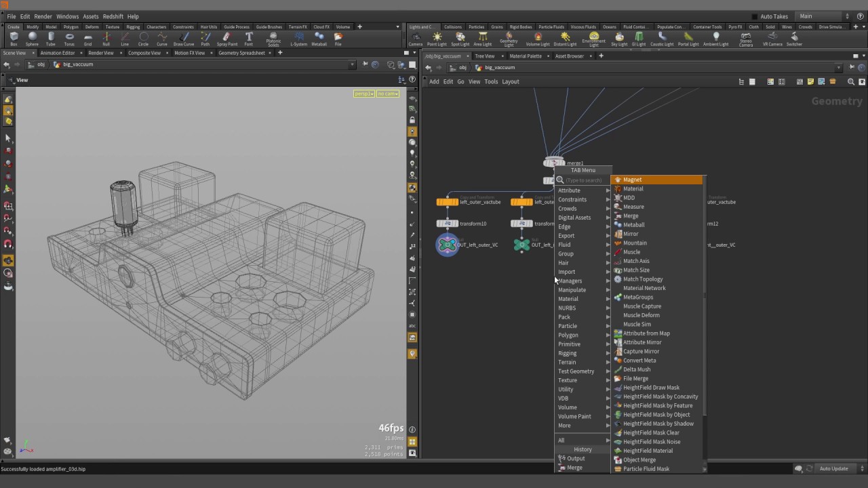Click the Sphere shelf tool

[32, 39]
